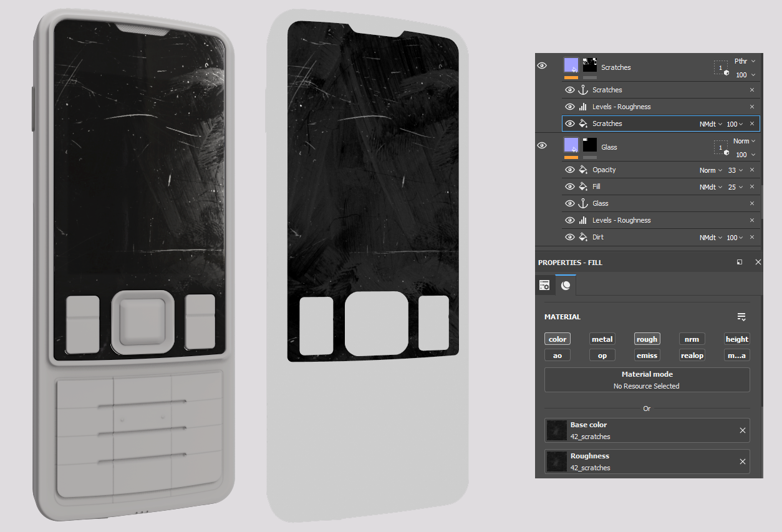This screenshot has width=782, height=532.
Task: Remove the Glass anchor point effect
Action: [x=752, y=203]
